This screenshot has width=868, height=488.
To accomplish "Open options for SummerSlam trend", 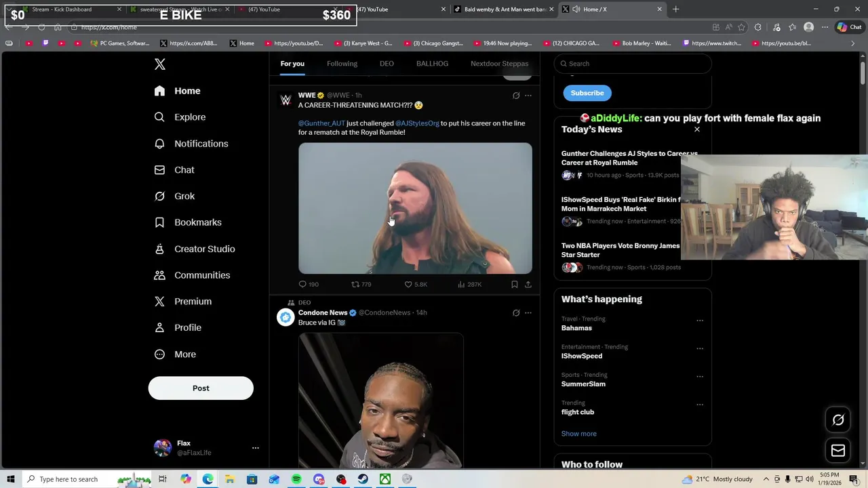I will pyautogui.click(x=700, y=377).
